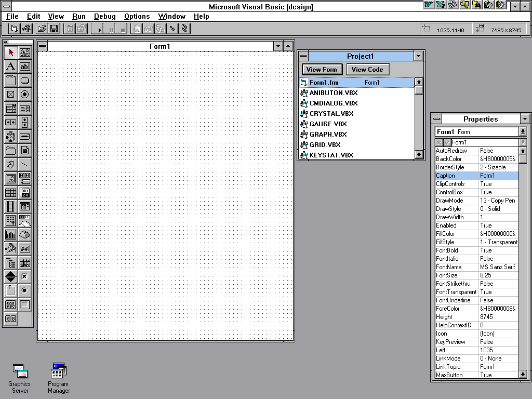The height and width of the screenshot is (399, 532).
Task: Save the project using the diskette icon
Action: [54, 29]
